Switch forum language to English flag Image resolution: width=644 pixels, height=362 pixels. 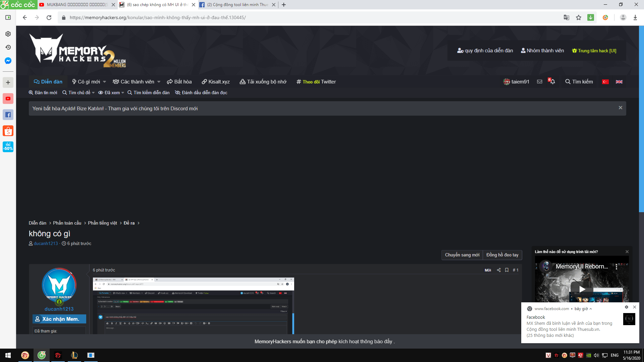[x=619, y=82]
